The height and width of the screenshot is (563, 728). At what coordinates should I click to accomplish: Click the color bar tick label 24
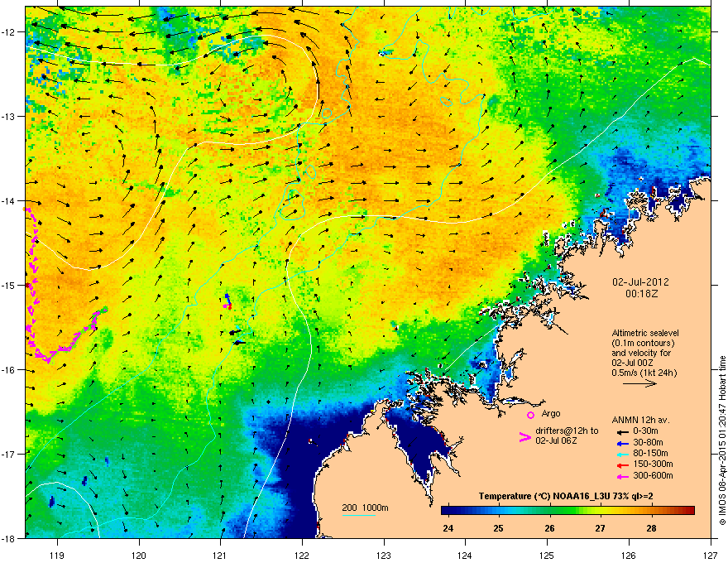pyautogui.click(x=448, y=528)
